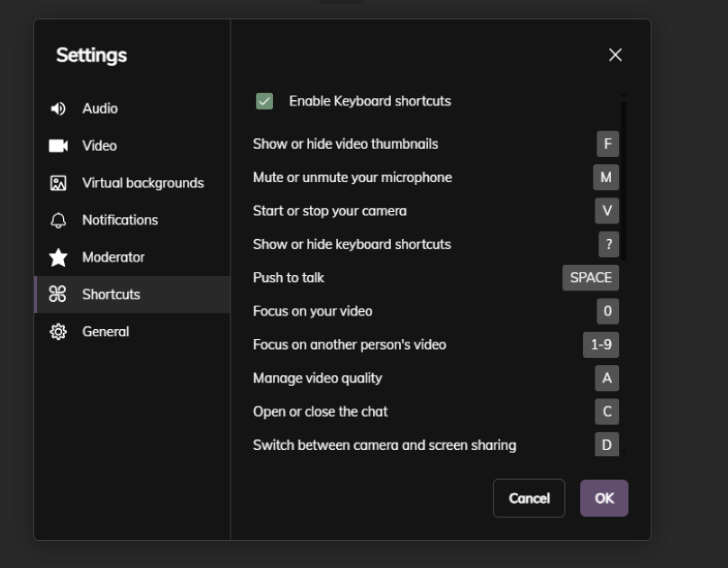Open General settings via the gear icon
The image size is (728, 568).
point(59,332)
